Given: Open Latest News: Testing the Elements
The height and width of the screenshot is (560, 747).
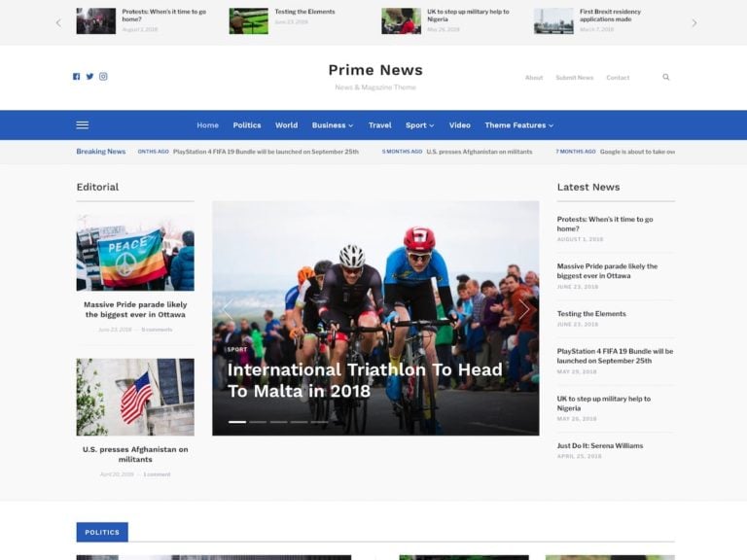Looking at the screenshot, I should [591, 314].
